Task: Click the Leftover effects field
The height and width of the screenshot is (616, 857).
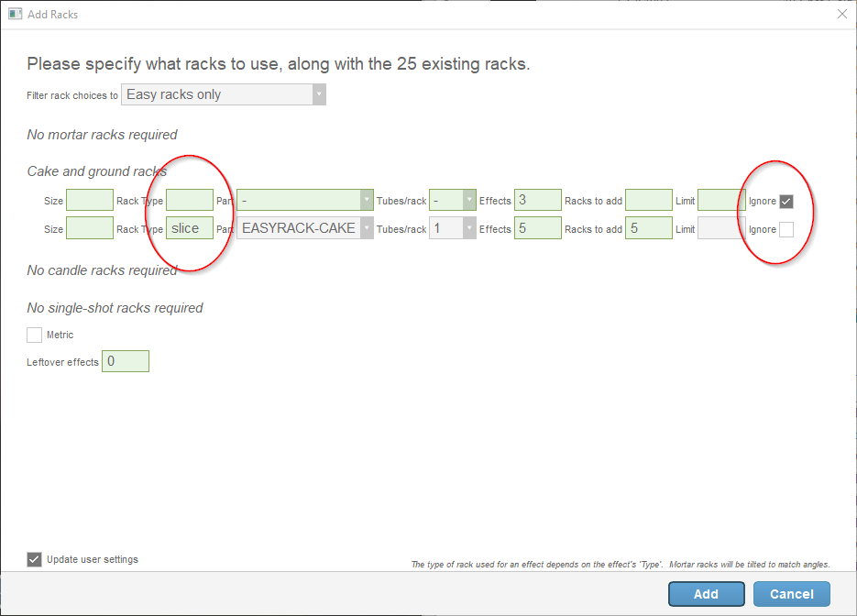Action: [126, 360]
